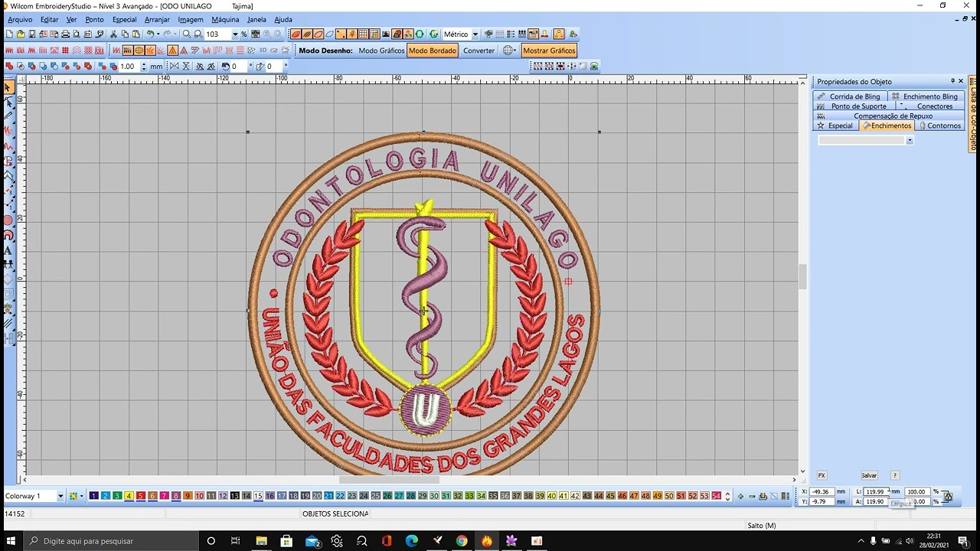Viewport: 980px width, 551px height.
Task: Click the question mark help button
Action: (895, 475)
